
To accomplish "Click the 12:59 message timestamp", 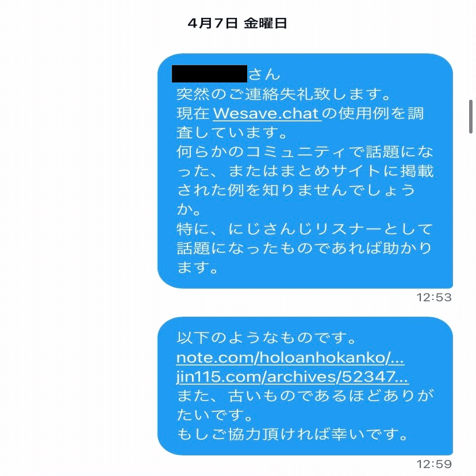I will (x=434, y=464).
